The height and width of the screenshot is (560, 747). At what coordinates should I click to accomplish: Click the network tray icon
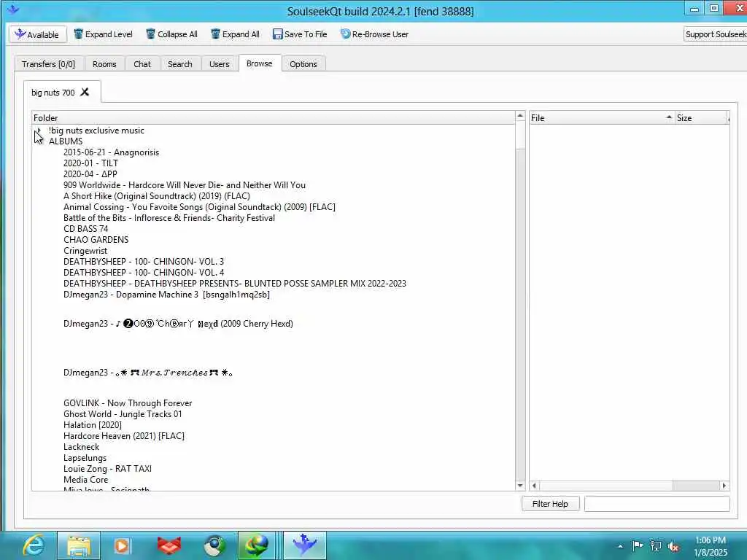656,546
